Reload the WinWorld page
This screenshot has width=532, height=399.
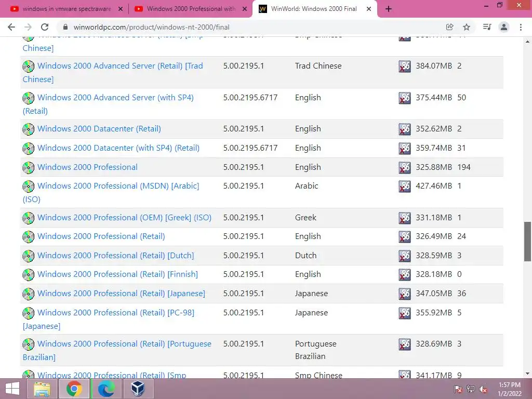pyautogui.click(x=45, y=27)
